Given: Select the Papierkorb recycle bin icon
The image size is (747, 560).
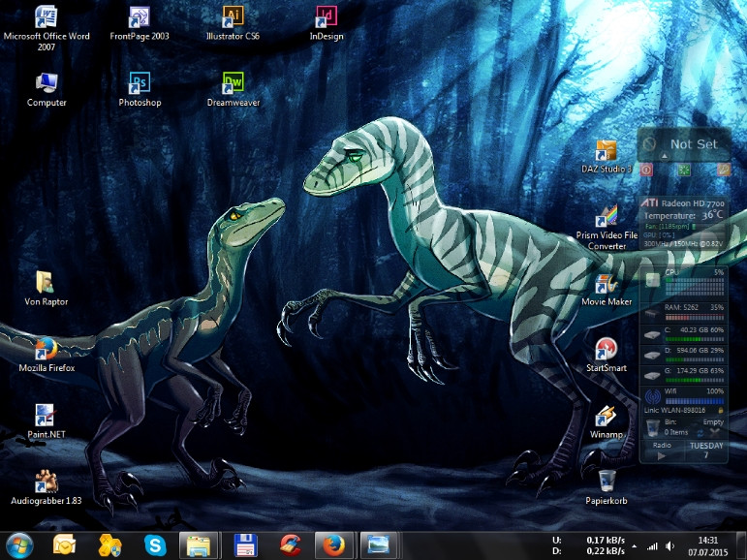Looking at the screenshot, I should 607,488.
